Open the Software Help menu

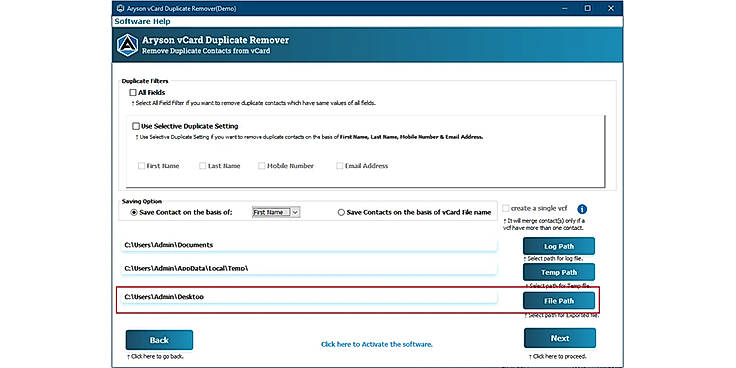[x=142, y=22]
